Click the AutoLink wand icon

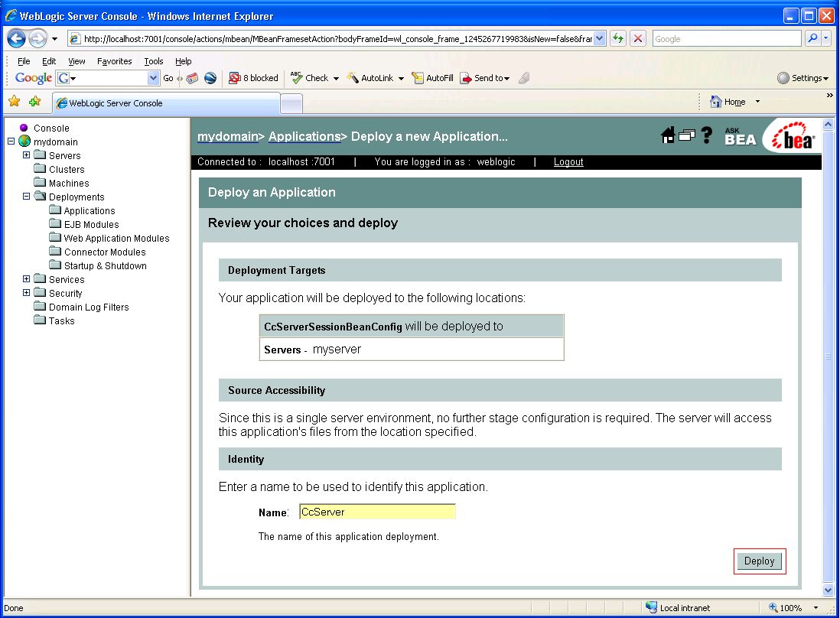click(x=353, y=78)
